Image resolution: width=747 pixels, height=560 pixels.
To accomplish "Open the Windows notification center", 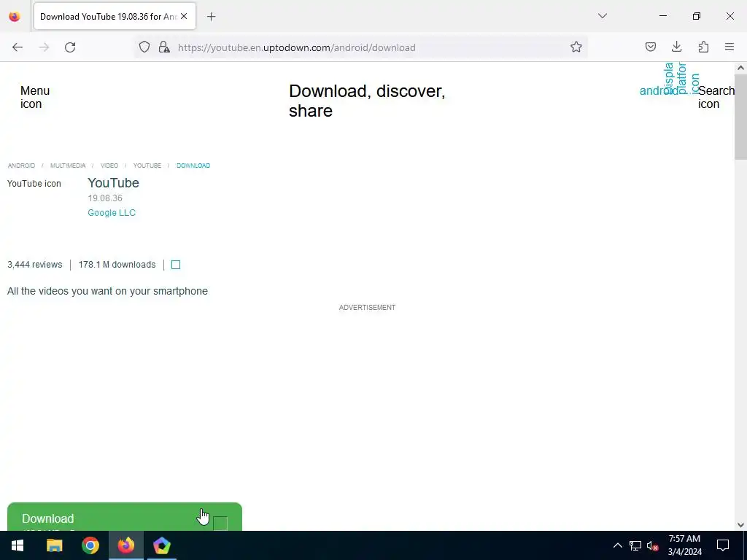I will pyautogui.click(x=723, y=545).
